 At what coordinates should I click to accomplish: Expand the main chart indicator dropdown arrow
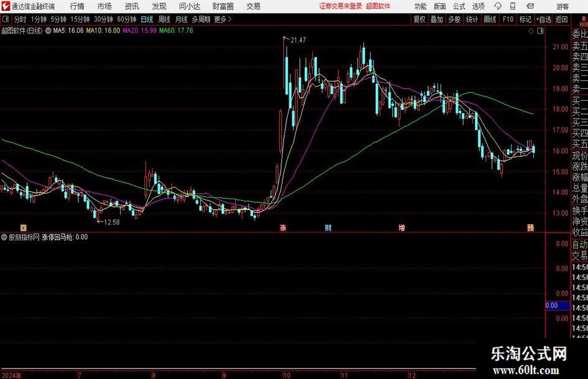pyautogui.click(x=48, y=30)
